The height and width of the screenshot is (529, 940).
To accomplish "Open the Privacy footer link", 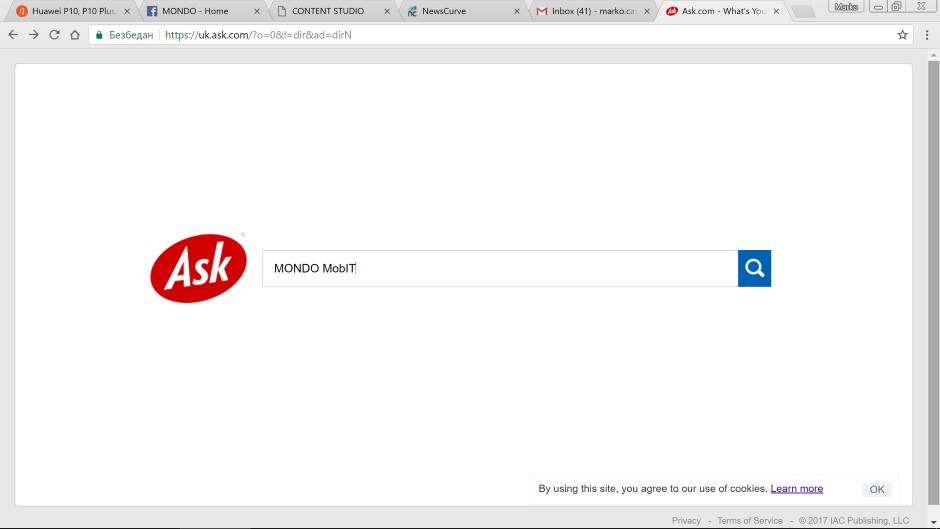I will coord(686,520).
